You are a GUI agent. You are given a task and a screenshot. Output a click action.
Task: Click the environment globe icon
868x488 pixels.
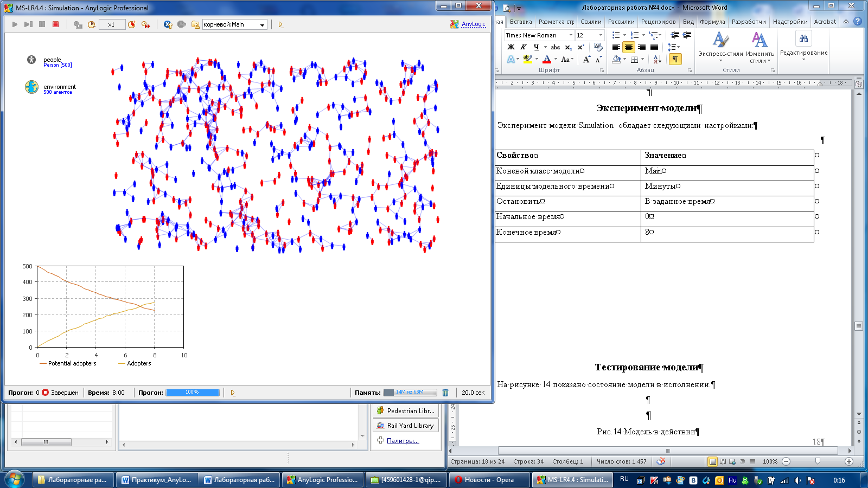pos(31,87)
